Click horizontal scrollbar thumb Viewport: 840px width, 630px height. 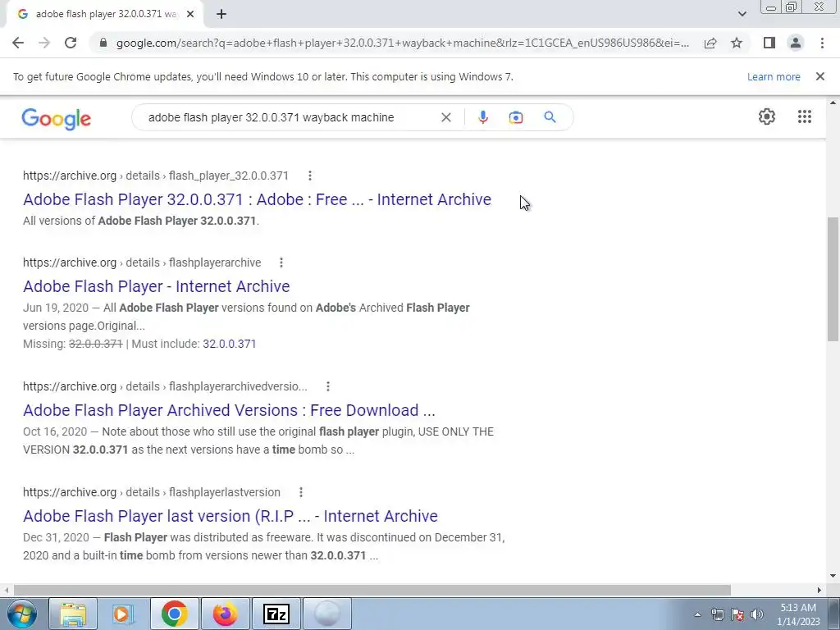pyautogui.click(x=372, y=590)
